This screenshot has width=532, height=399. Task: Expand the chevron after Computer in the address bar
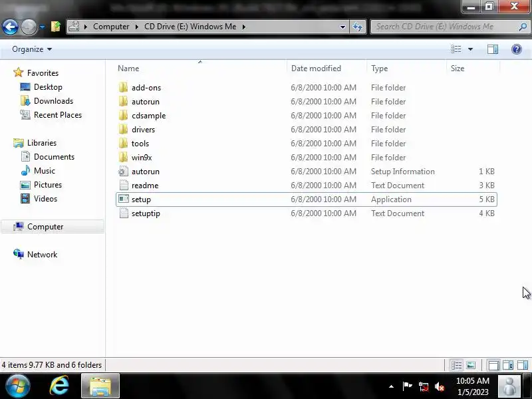[x=137, y=27]
